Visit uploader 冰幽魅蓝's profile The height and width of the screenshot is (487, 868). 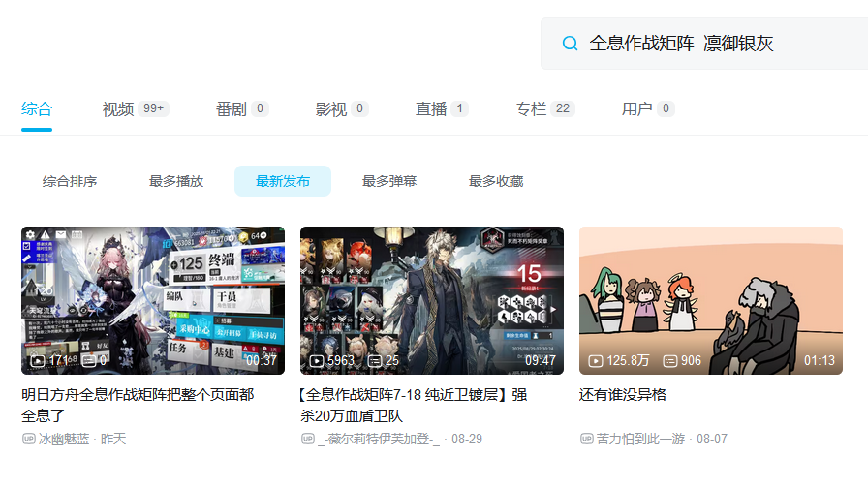pos(64,439)
